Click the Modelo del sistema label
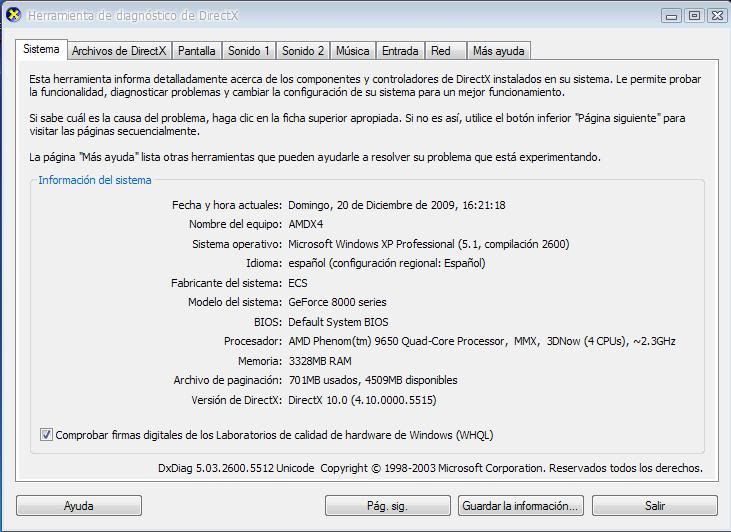The width and height of the screenshot is (731, 532). [x=235, y=302]
